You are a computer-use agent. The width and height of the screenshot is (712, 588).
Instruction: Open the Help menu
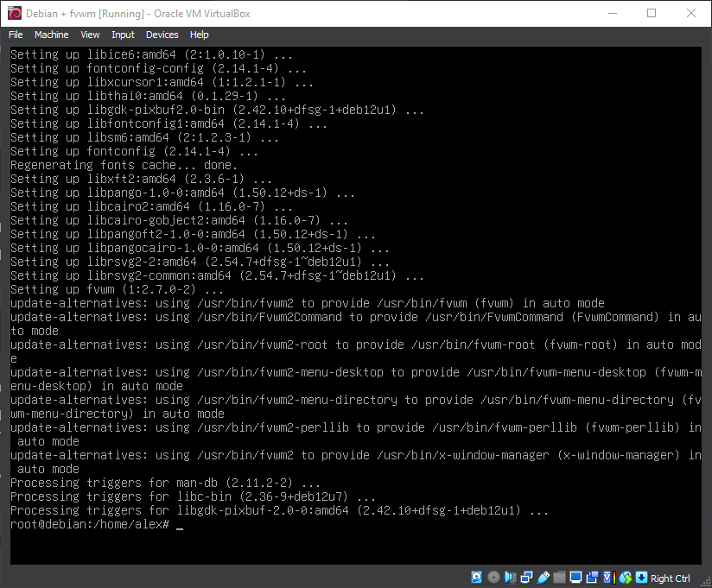pyautogui.click(x=199, y=35)
